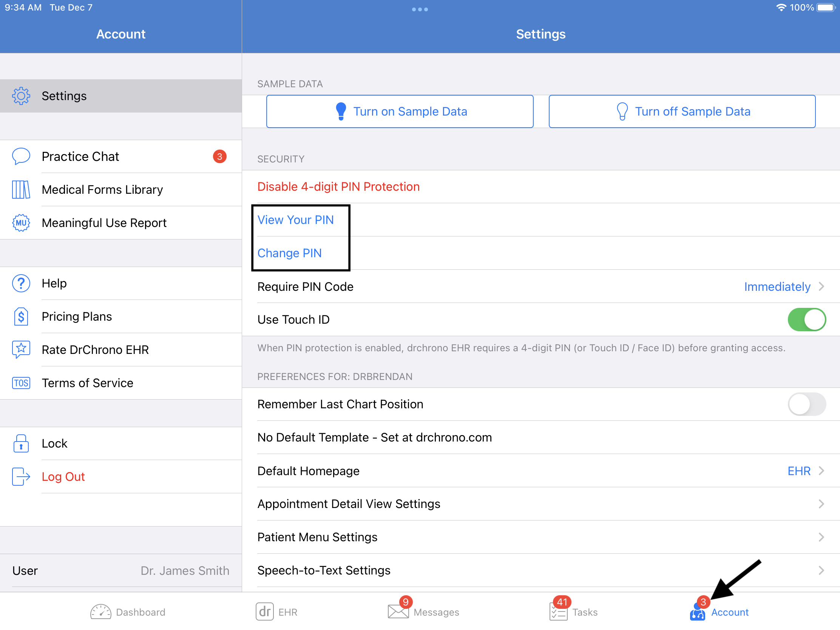The image size is (840, 630).
Task: Tap Appointment Detail View Settings label
Action: (349, 504)
